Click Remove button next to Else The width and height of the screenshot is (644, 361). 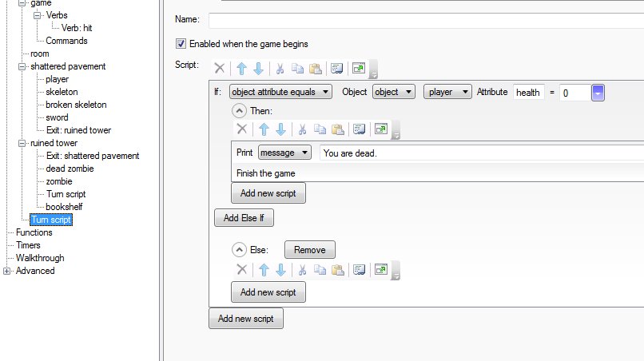click(309, 250)
